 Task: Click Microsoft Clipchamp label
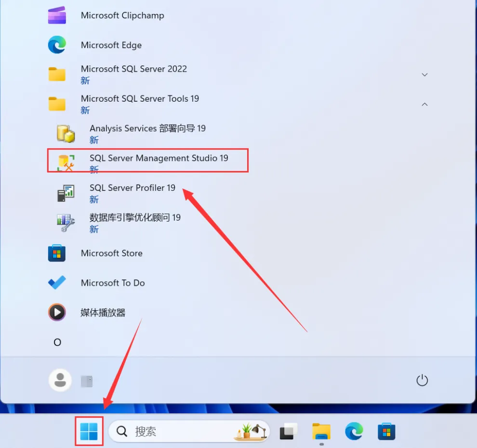122,15
